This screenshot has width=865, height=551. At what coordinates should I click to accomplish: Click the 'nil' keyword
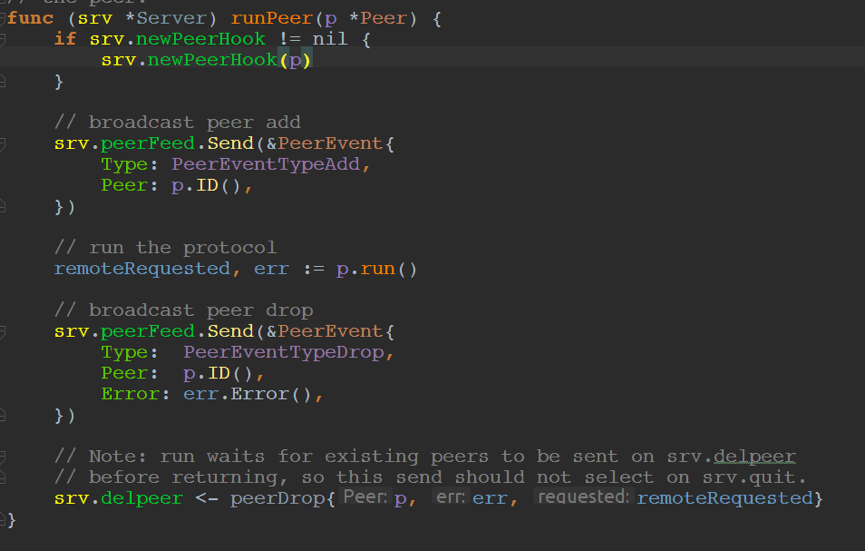pos(330,39)
